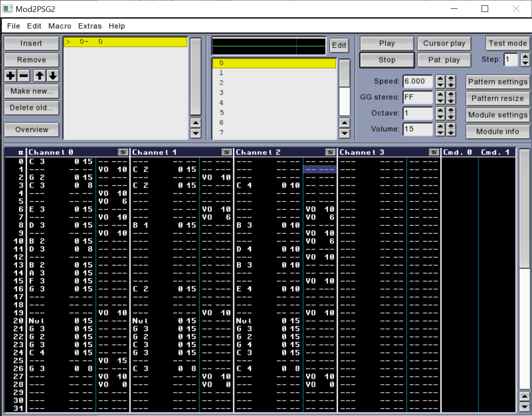Viewport: 532px width, 416px height.
Task: Increase Octave with the single up arrow
Action: point(440,110)
